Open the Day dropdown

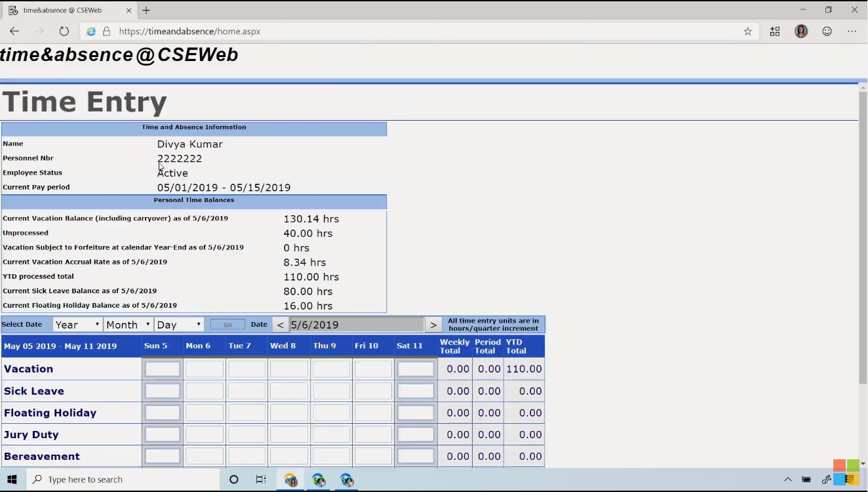pyautogui.click(x=179, y=325)
